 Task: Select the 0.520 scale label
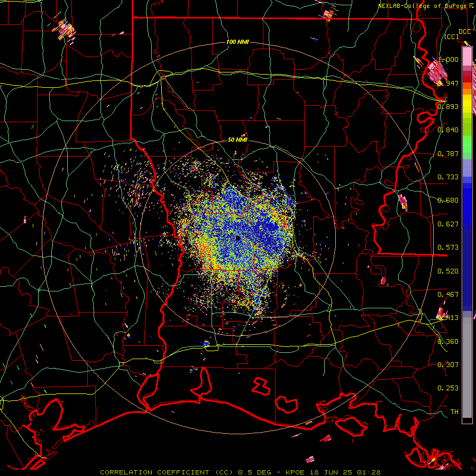[x=448, y=271]
